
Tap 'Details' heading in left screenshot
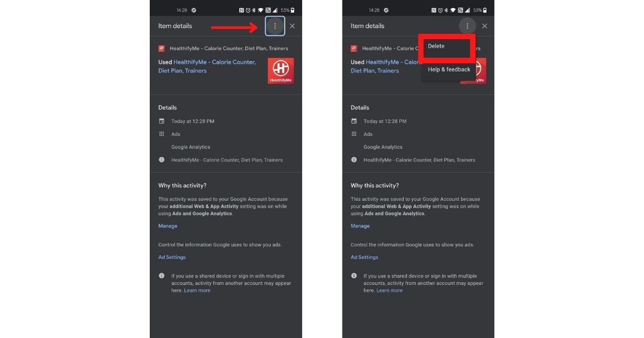[x=167, y=107]
